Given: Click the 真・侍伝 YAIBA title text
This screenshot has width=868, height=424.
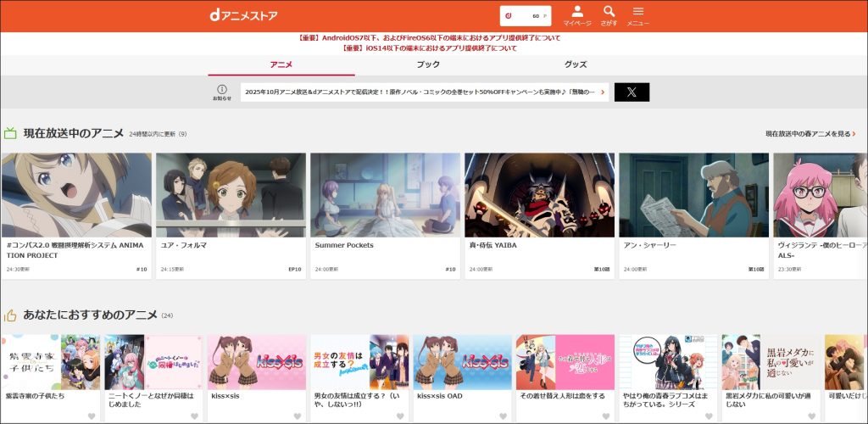Looking at the screenshot, I should pos(492,245).
